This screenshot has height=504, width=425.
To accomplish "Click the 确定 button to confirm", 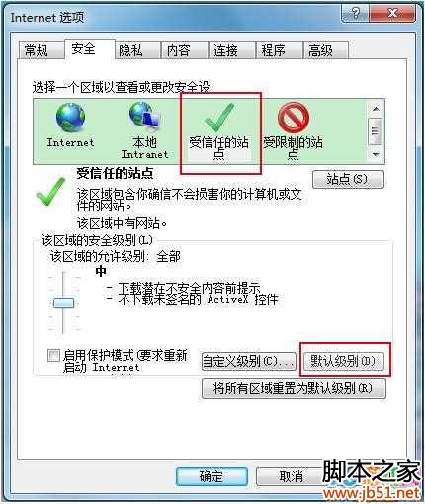I will click(x=212, y=476).
